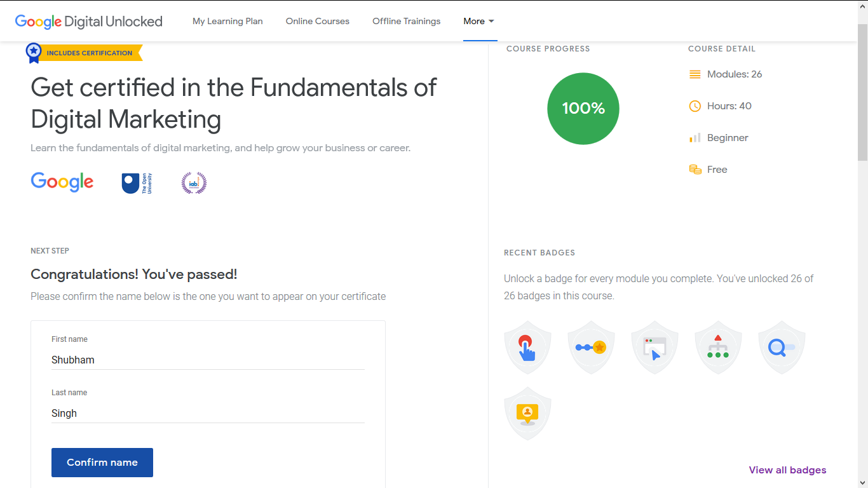This screenshot has width=868, height=488.
Task: Select the Open University logo
Action: (137, 182)
